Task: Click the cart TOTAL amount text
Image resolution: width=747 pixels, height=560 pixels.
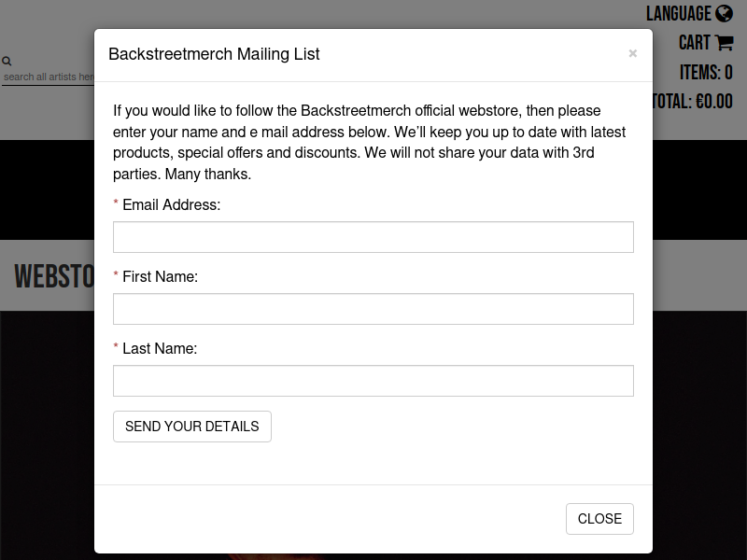Action: (x=692, y=102)
